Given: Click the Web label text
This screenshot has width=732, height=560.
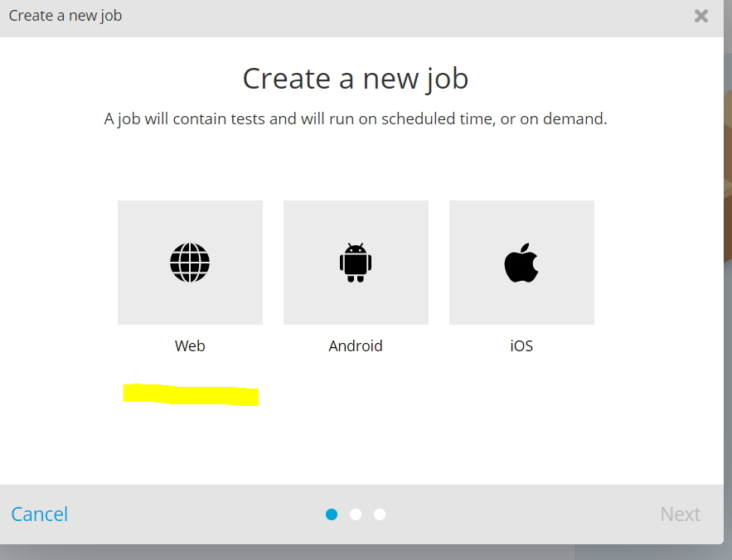Looking at the screenshot, I should 190,345.
